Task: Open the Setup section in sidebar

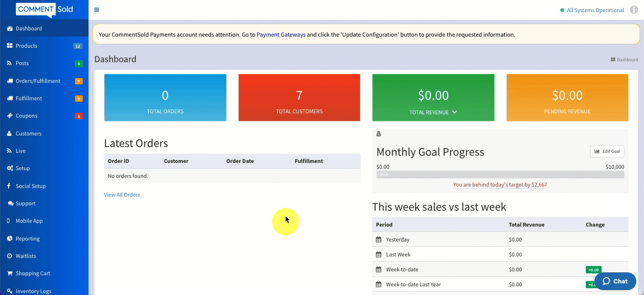Action: (23, 168)
